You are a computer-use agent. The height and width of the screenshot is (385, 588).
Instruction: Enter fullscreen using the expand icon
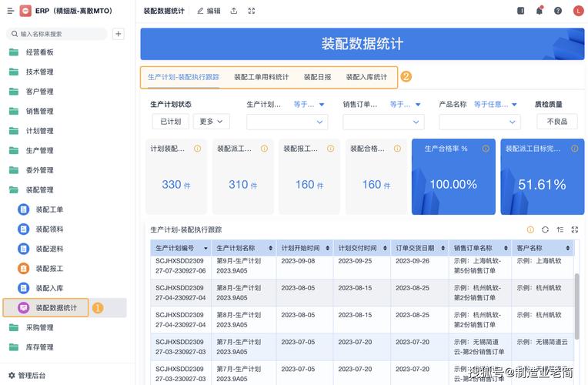(252, 11)
